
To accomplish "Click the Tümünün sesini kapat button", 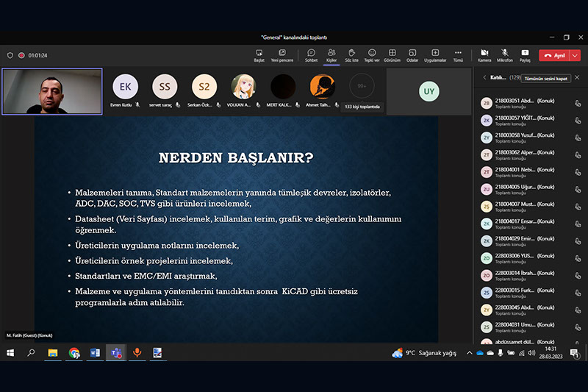I will [x=546, y=77].
